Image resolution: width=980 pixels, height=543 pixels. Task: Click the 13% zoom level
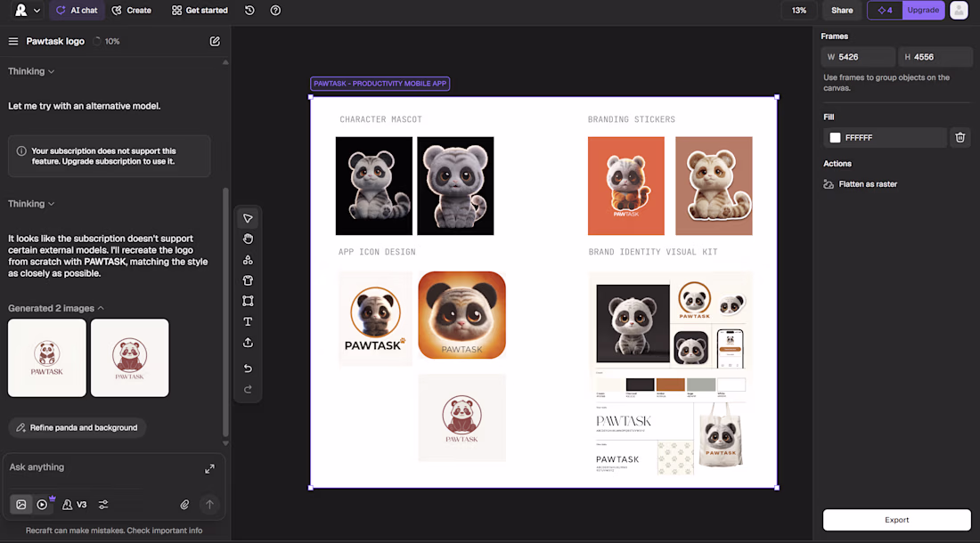click(x=799, y=10)
